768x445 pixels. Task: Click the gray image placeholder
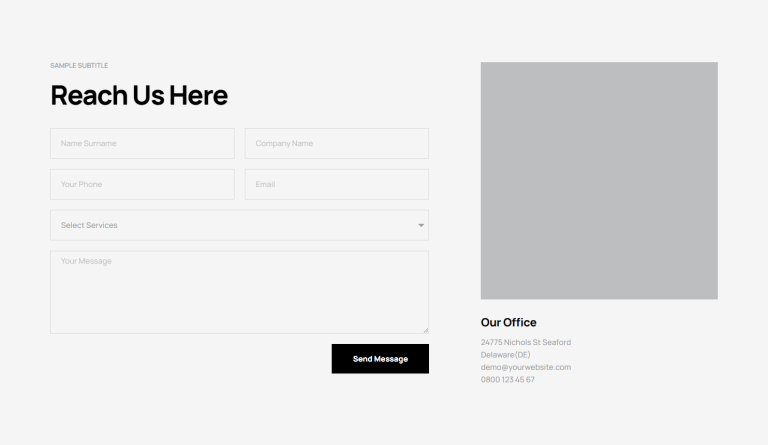(x=599, y=180)
